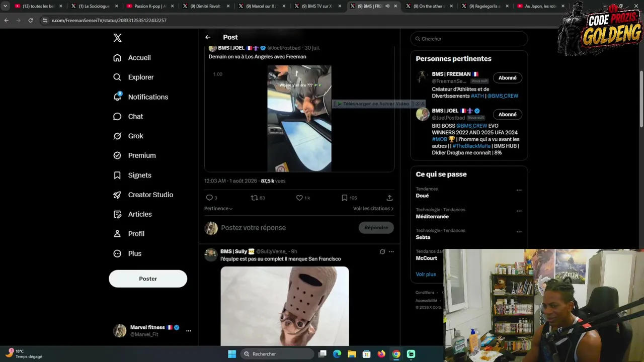The image size is (644, 362).
Task: Reload the page in the browser
Action: 30,21
